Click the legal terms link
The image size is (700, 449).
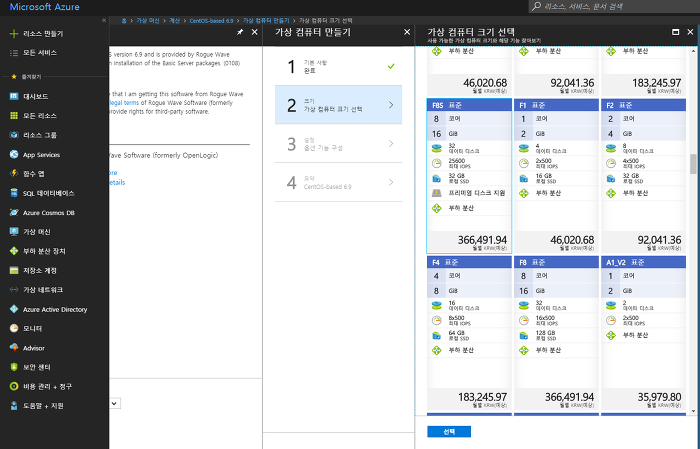tap(124, 103)
